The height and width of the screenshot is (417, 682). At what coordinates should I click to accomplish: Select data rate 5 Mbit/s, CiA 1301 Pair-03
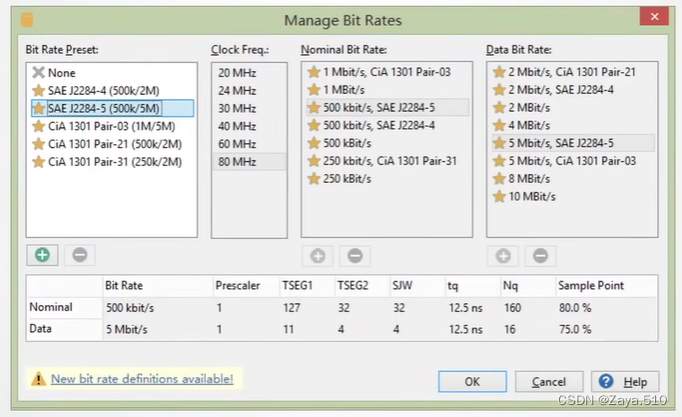pyautogui.click(x=572, y=161)
